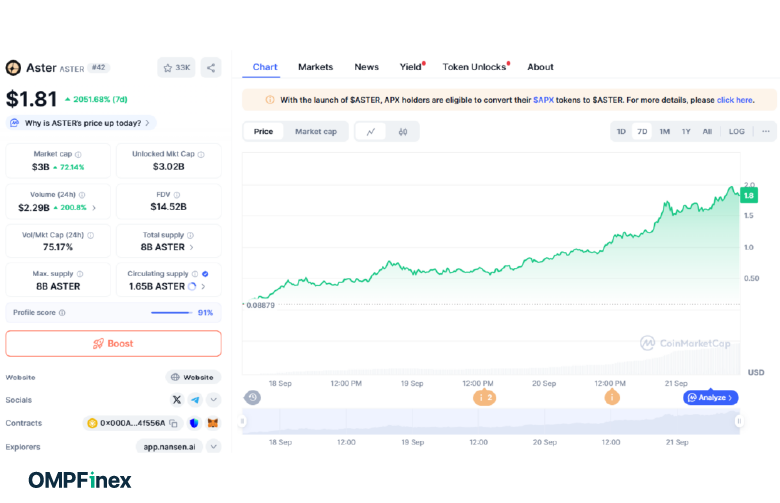Click the 75.17% Vol/Mkt Cap value

[58, 247]
